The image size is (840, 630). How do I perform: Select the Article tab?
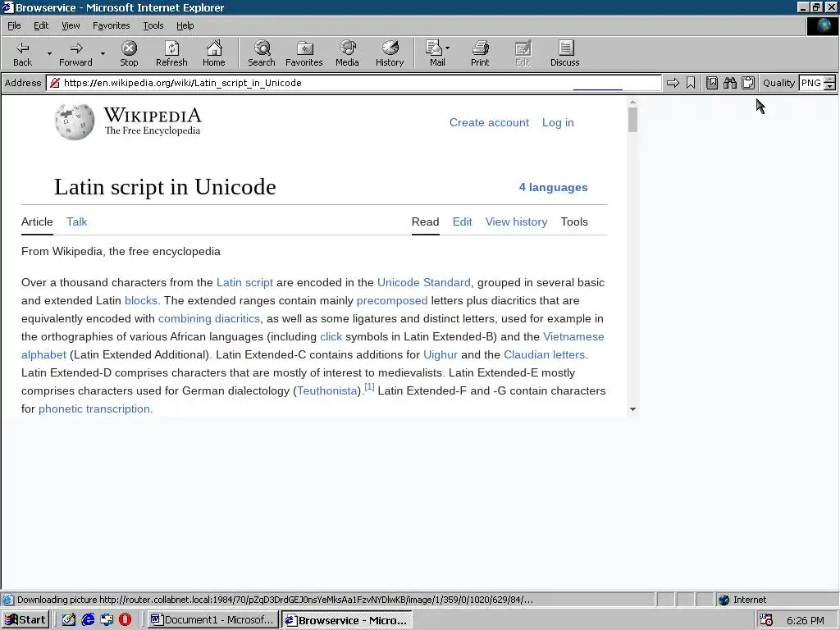click(x=37, y=221)
